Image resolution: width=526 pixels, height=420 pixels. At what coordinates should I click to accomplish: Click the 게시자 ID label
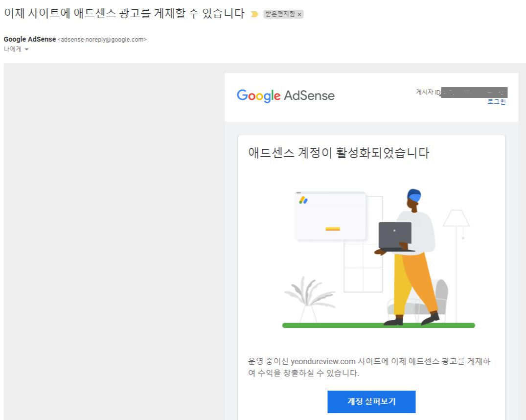428,92
